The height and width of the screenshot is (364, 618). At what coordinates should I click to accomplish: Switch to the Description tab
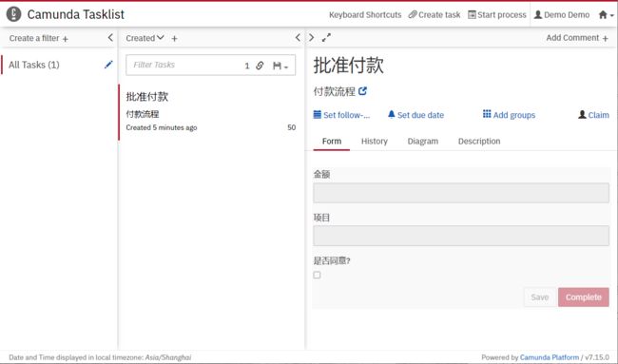(x=479, y=142)
